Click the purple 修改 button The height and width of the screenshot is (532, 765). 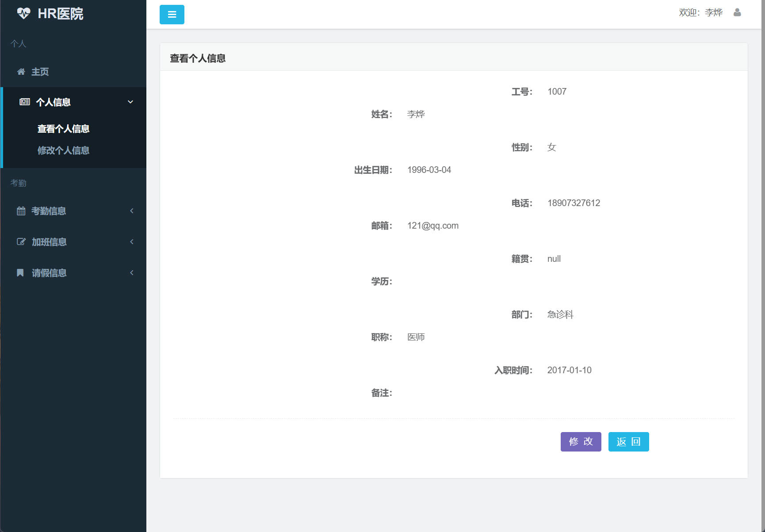(x=581, y=441)
